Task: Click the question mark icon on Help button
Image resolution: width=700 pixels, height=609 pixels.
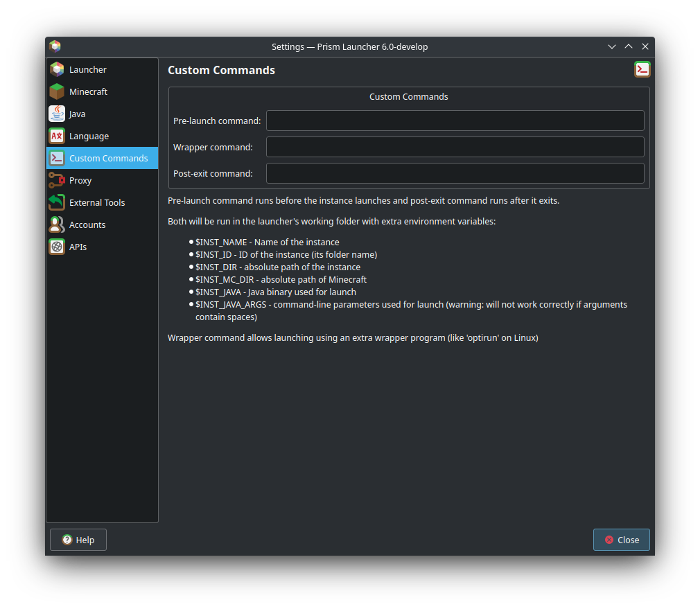Action: coord(67,540)
